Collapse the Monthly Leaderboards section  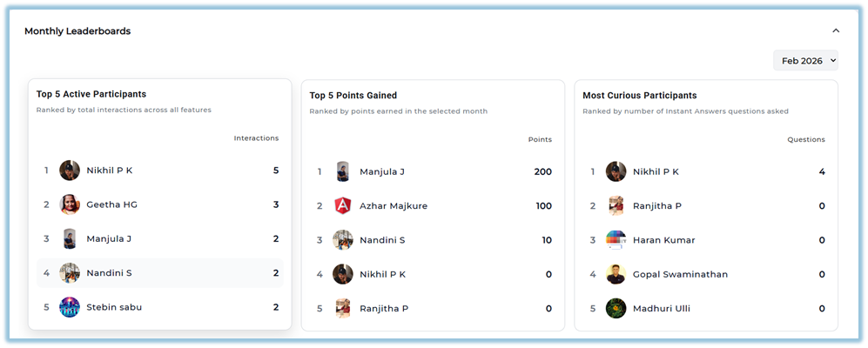pos(836,30)
